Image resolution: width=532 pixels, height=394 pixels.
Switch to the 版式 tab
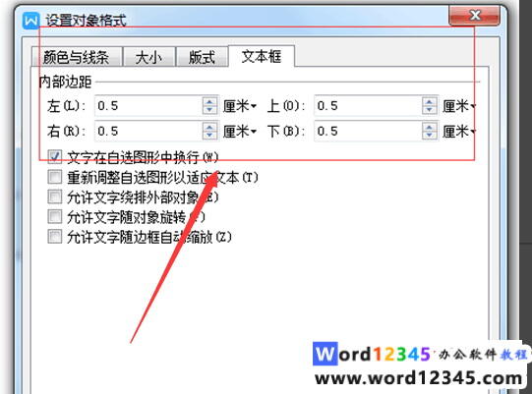tap(202, 57)
